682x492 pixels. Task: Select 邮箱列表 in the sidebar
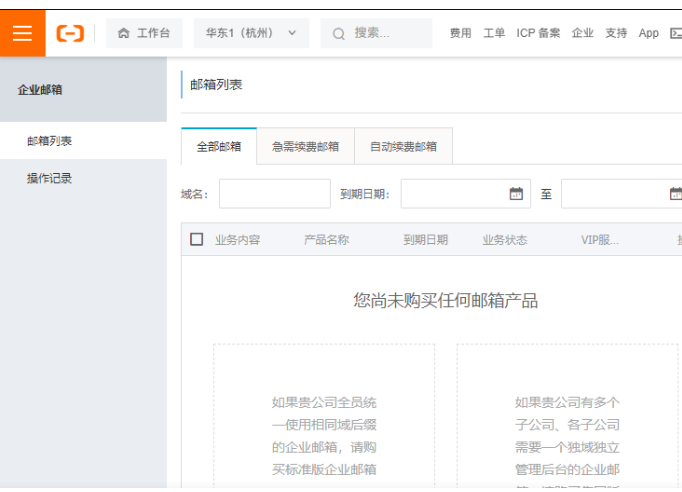pos(50,141)
